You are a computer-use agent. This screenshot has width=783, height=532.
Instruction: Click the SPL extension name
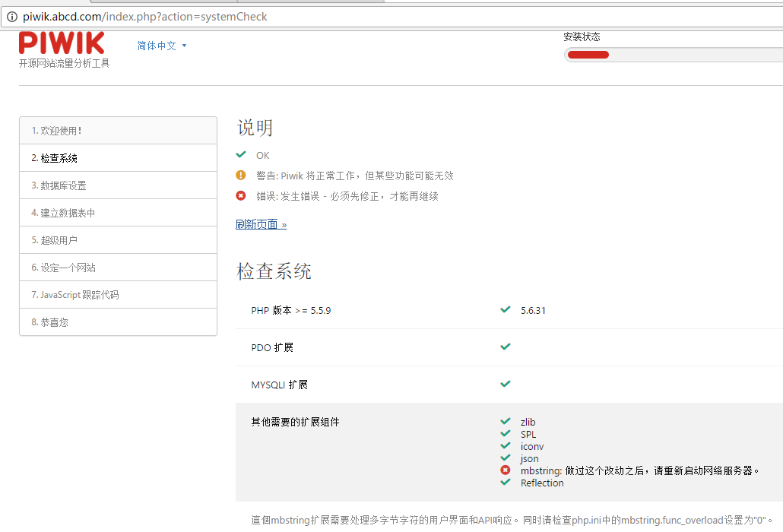[528, 435]
